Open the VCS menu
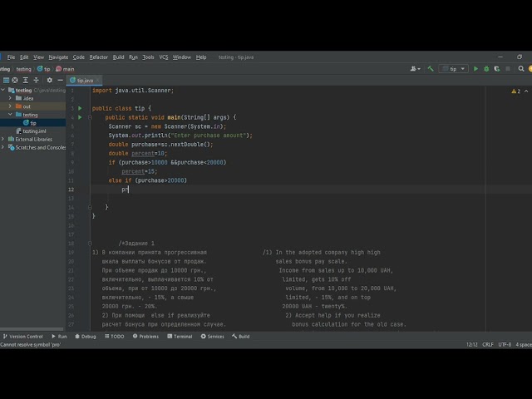Image resolution: width=532 pixels, height=399 pixels. point(164,57)
